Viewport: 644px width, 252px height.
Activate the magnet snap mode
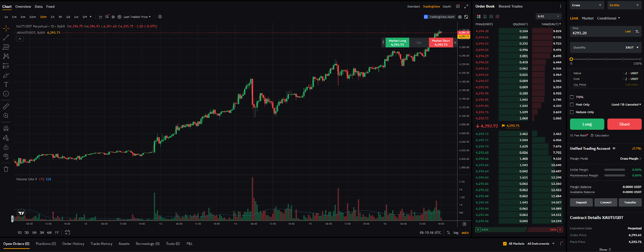6,129
